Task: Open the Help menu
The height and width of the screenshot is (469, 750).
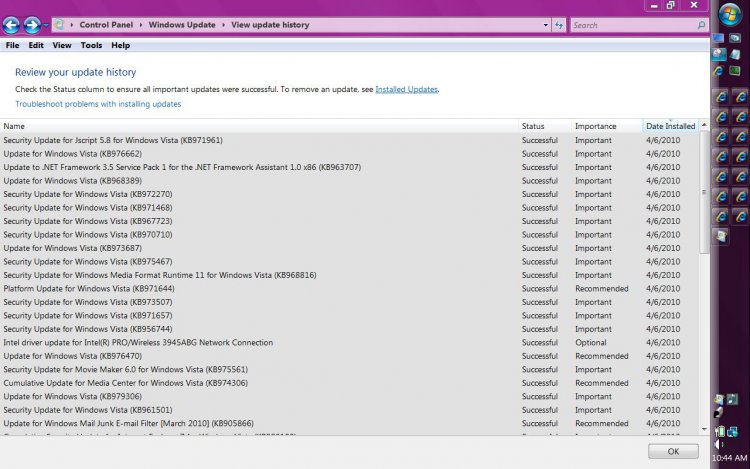Action: click(121, 45)
